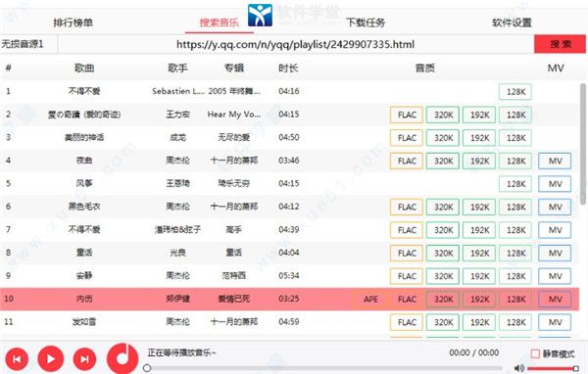Viewport: 588px width, 374px height.
Task: Enable the 静音模式 checkbox
Action: (535, 353)
